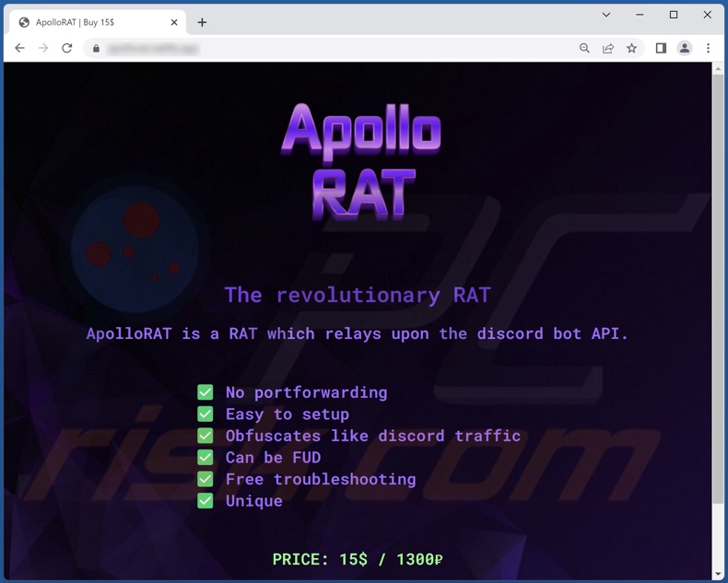Click the Obfuscates like discord traffic text

(x=373, y=436)
